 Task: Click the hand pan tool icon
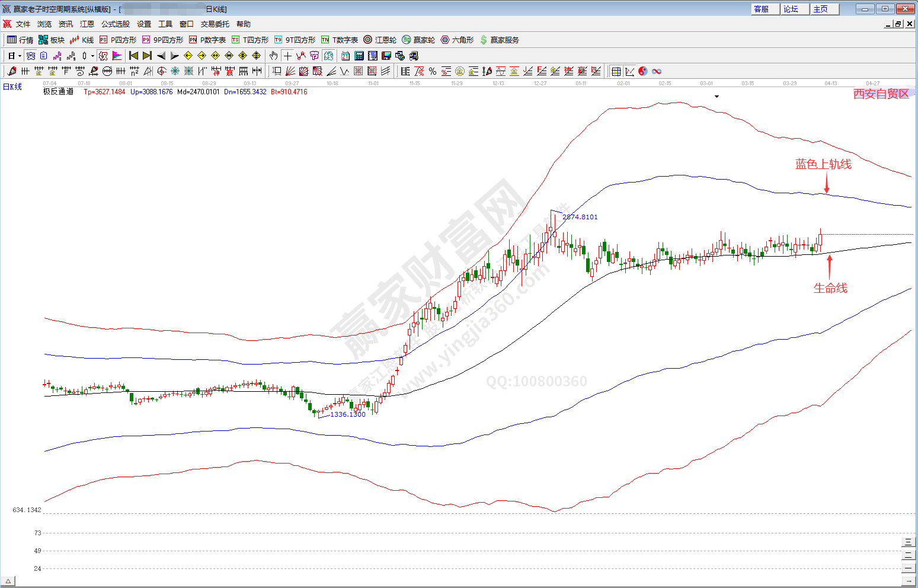click(x=273, y=56)
